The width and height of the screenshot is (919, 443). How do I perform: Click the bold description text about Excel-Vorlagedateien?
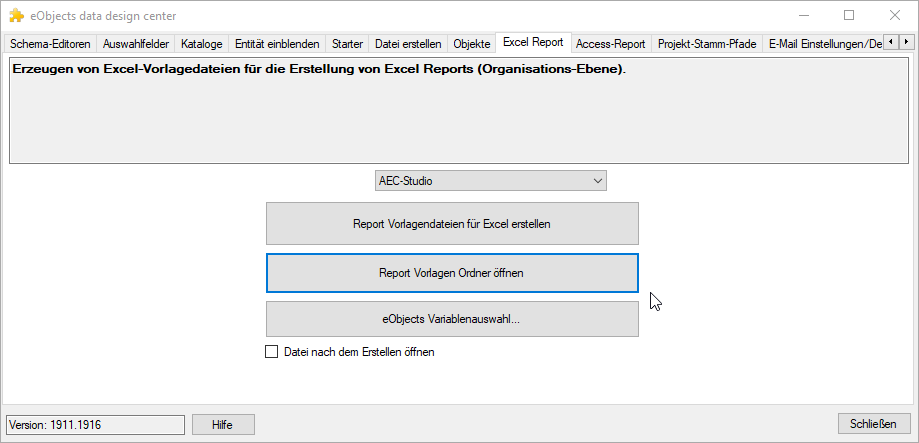coord(319,69)
